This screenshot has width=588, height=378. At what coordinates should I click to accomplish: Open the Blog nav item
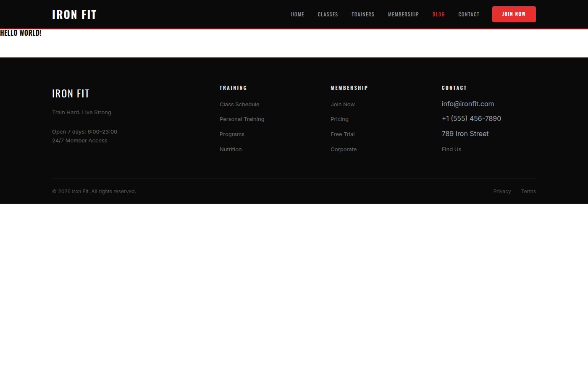coord(438,14)
